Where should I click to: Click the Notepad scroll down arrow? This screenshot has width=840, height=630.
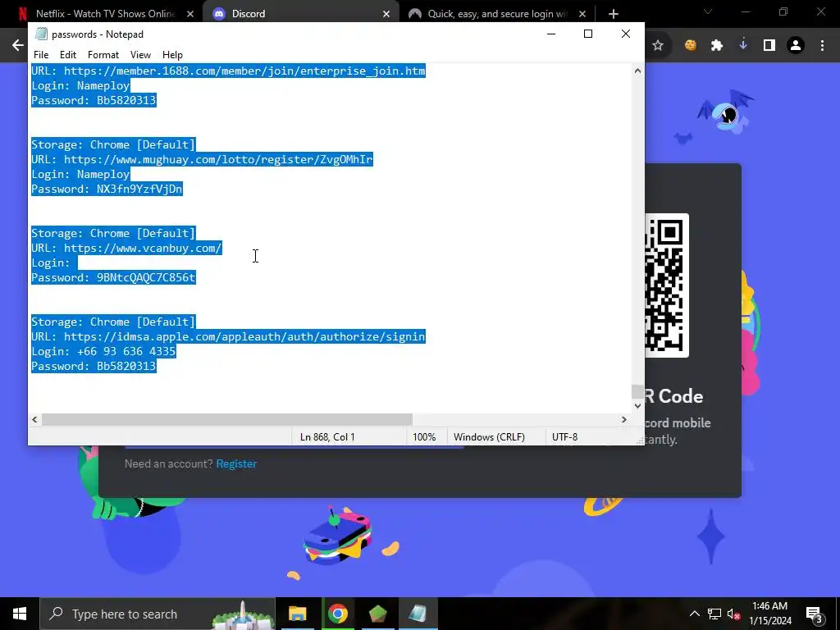pos(637,405)
